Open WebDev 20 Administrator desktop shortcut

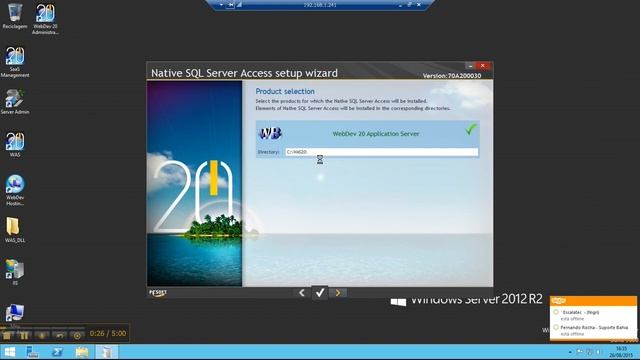coord(45,19)
